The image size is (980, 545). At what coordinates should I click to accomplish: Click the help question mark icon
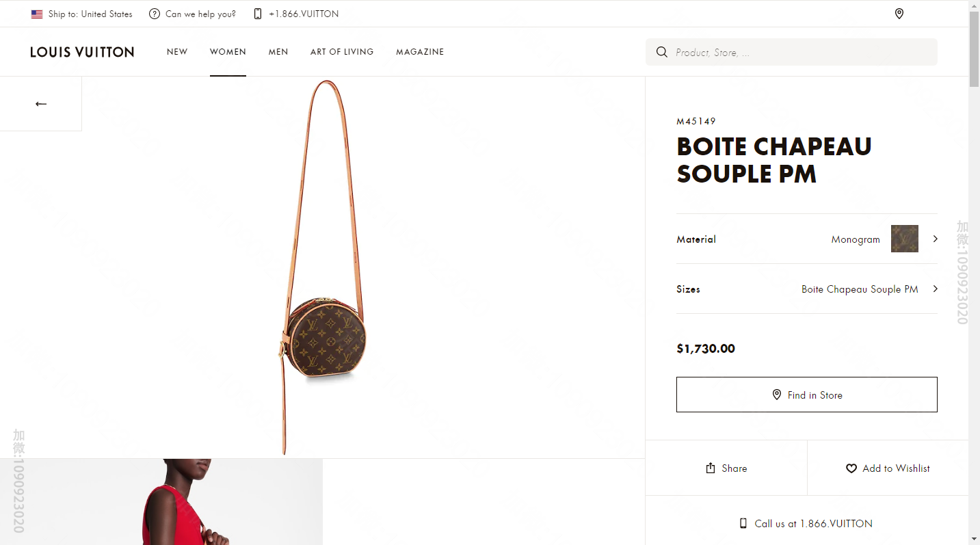point(155,14)
